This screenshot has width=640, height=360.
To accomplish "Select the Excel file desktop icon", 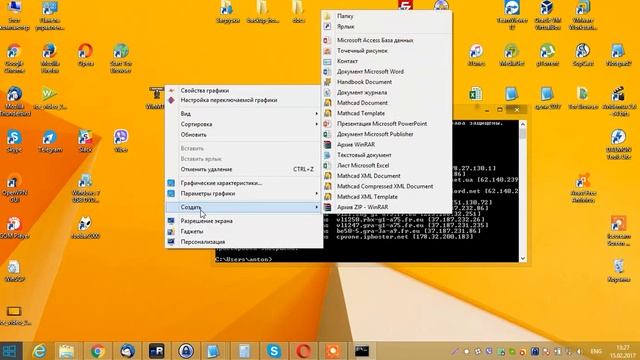I will [475, 94].
